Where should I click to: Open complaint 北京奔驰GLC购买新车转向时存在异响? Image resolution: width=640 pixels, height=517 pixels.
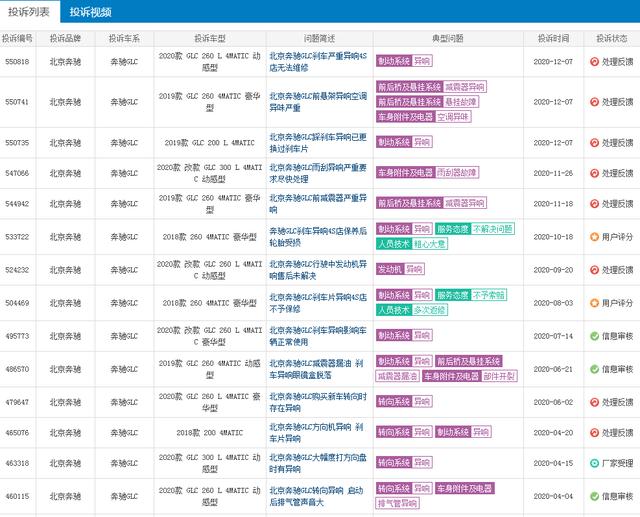tap(318, 402)
